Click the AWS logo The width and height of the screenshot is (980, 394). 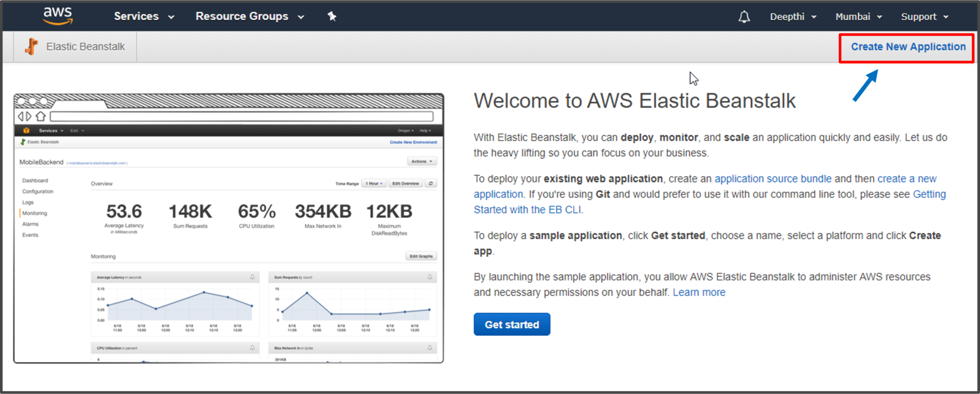pos(58,16)
